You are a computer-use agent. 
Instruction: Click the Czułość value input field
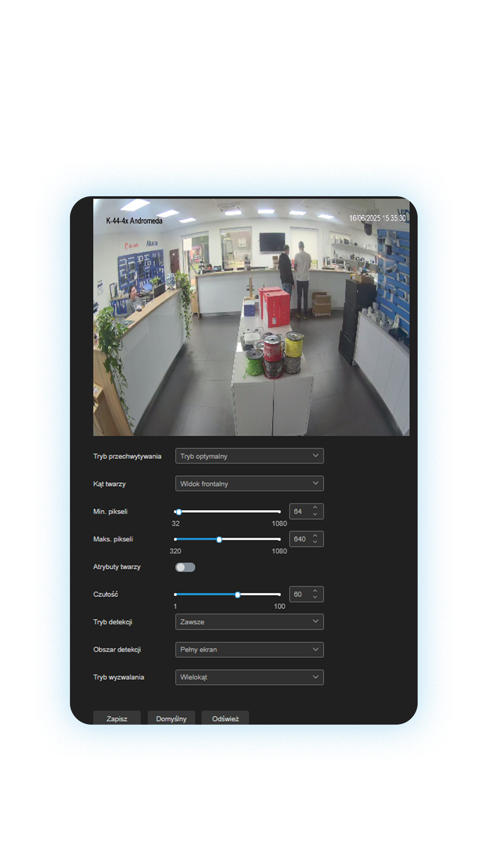[299, 594]
